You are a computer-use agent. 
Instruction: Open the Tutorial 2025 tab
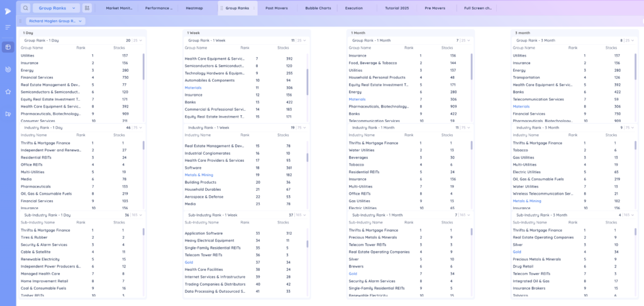[x=397, y=8]
